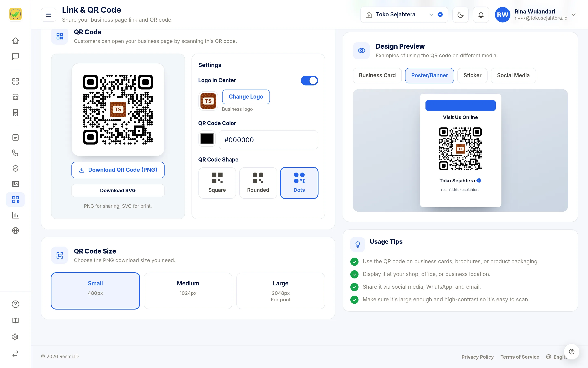
Task: Open the storefront sidebar icon
Action: pos(15,97)
